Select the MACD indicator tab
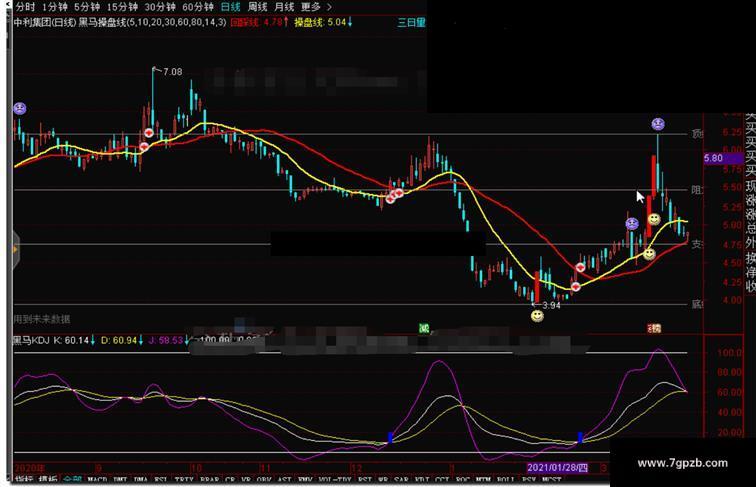 coord(97,480)
